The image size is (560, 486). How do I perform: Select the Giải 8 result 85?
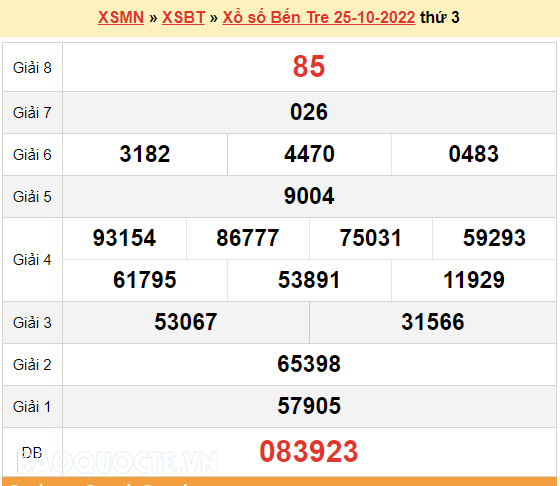coord(309,66)
